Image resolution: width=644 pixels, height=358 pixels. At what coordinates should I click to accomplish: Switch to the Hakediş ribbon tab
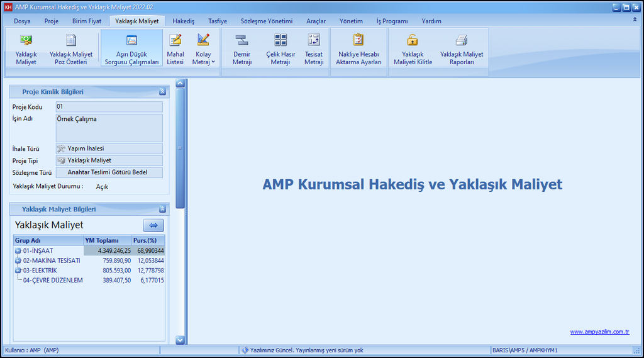183,21
